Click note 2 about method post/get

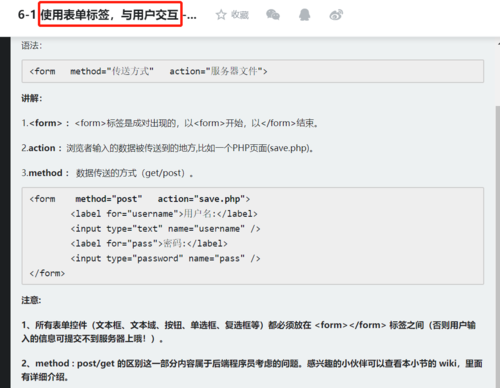click(x=252, y=370)
